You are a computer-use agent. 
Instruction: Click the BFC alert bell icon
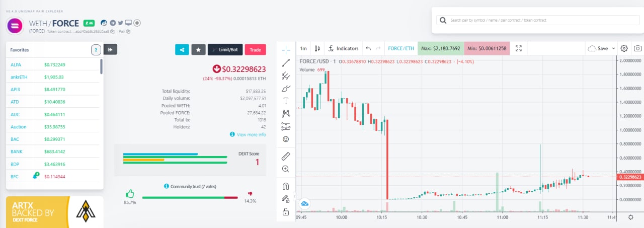click(36, 176)
